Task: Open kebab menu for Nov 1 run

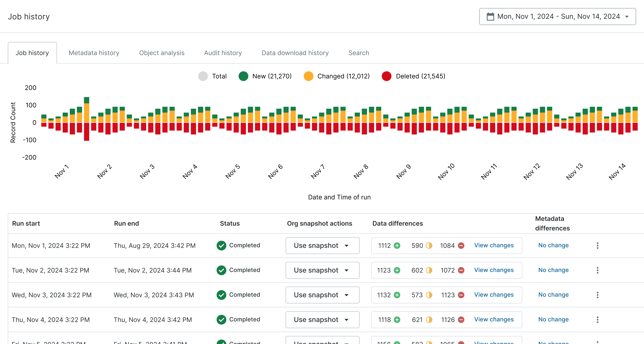Action: 597,245
